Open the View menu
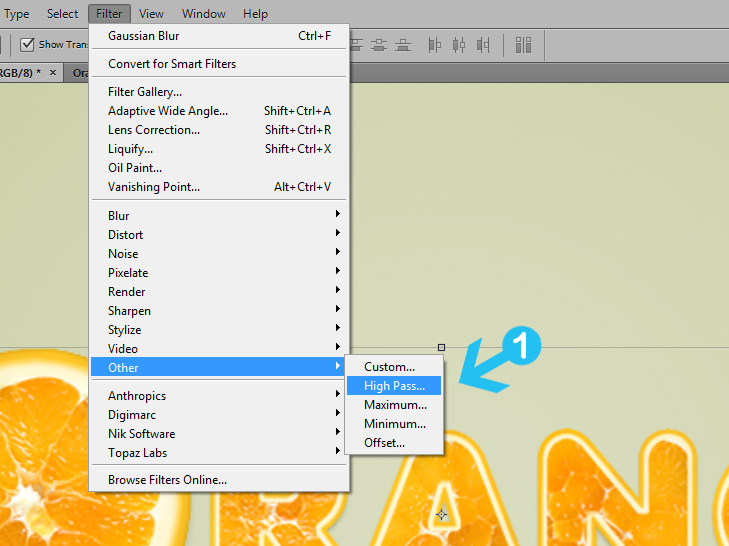Image resolution: width=729 pixels, height=546 pixels. (151, 14)
